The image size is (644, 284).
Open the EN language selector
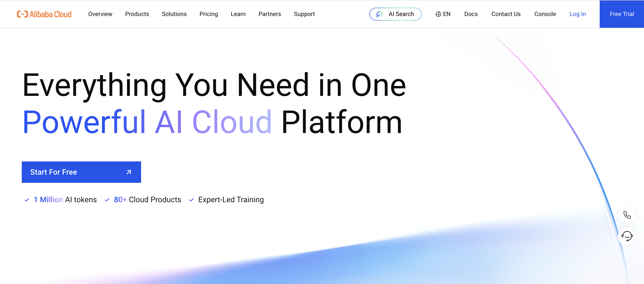[x=446, y=14]
